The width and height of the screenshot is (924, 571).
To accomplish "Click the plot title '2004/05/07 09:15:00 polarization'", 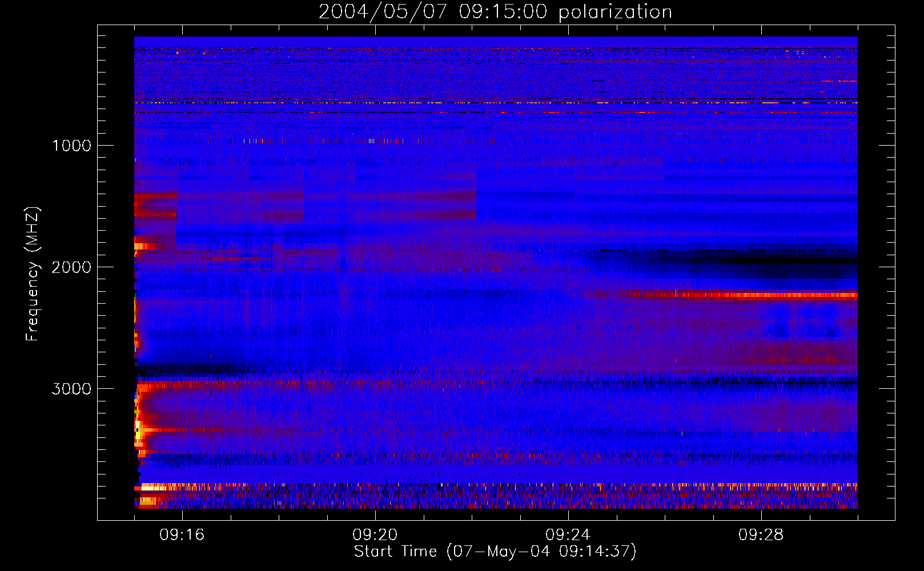I will point(495,11).
